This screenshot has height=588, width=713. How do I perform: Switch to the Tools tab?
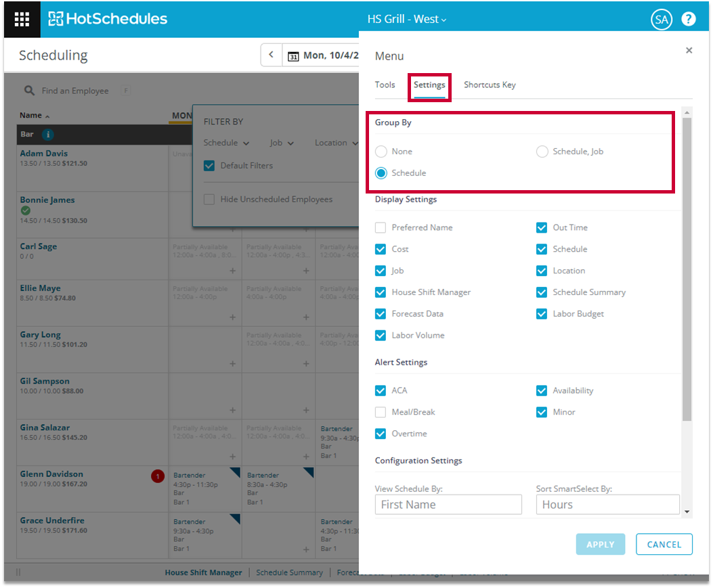[x=385, y=85]
